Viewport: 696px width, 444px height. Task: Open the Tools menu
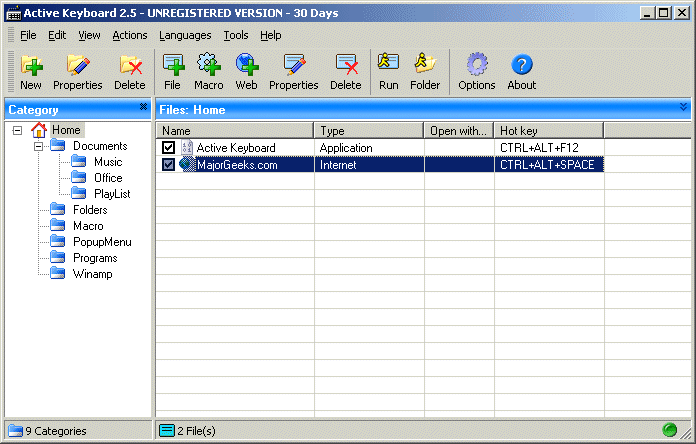point(236,35)
